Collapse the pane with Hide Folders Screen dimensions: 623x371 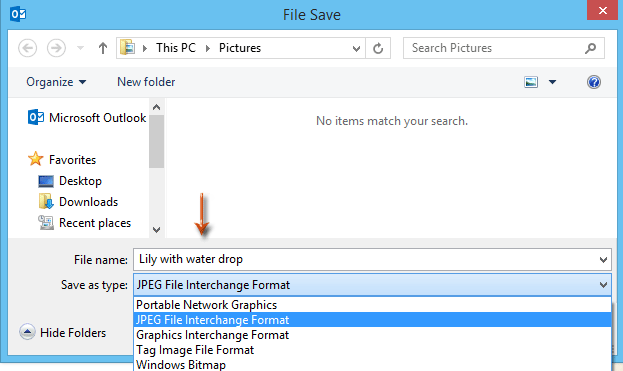click(63, 332)
